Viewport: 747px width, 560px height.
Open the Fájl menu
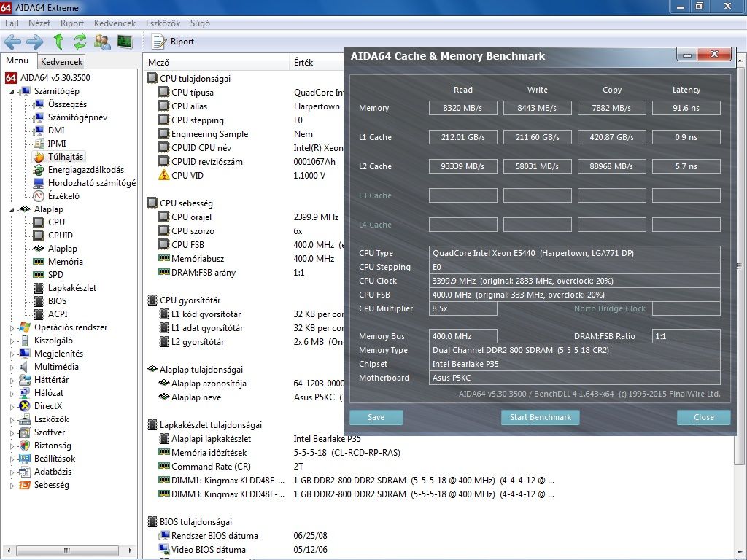point(12,23)
